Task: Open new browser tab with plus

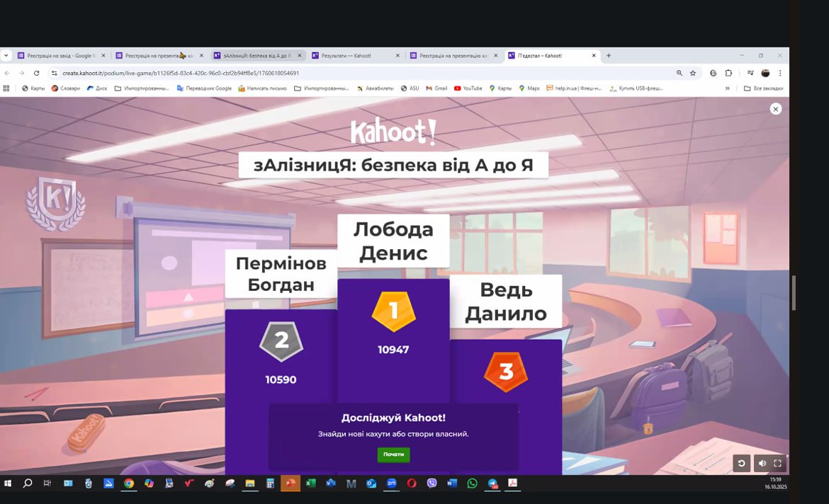Action: point(609,55)
